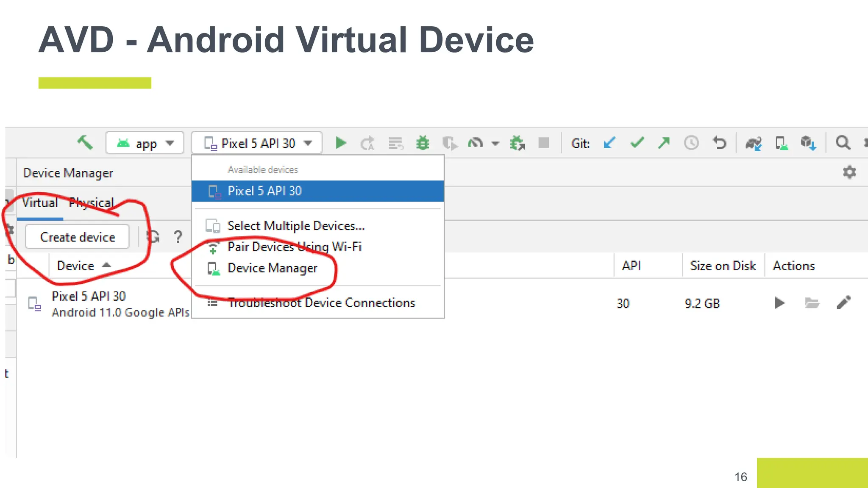Click the Stop square icon

544,143
